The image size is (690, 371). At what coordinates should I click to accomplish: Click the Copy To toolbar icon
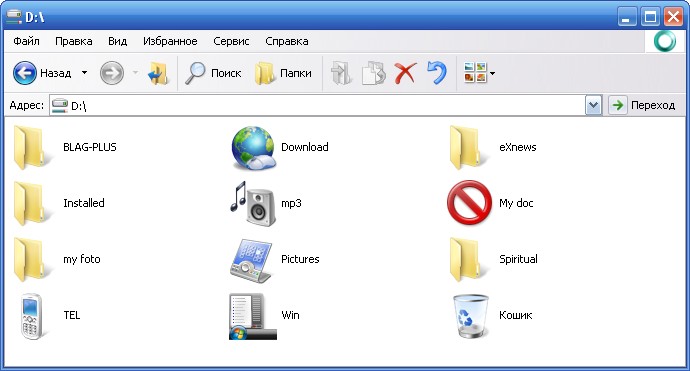374,73
